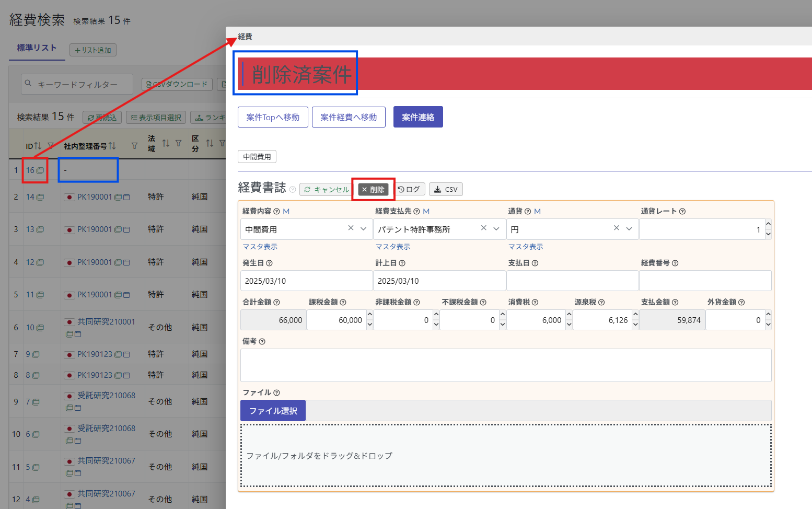Click CSVダウンロード in background list toolbar
Viewport: 812px width, 509px height.
click(177, 84)
